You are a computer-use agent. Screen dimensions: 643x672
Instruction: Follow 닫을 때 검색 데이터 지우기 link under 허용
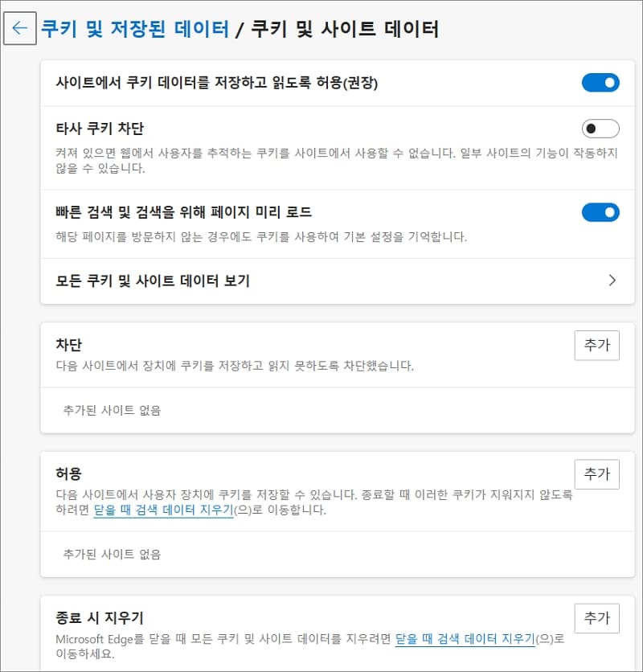click(163, 510)
